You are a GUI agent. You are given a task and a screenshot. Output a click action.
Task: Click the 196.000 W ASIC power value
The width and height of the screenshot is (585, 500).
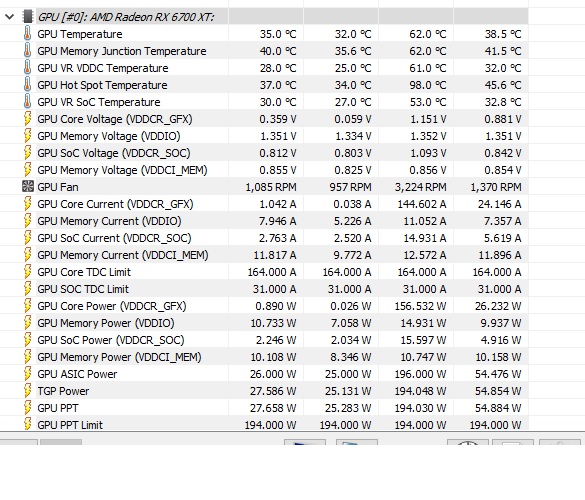click(x=421, y=374)
